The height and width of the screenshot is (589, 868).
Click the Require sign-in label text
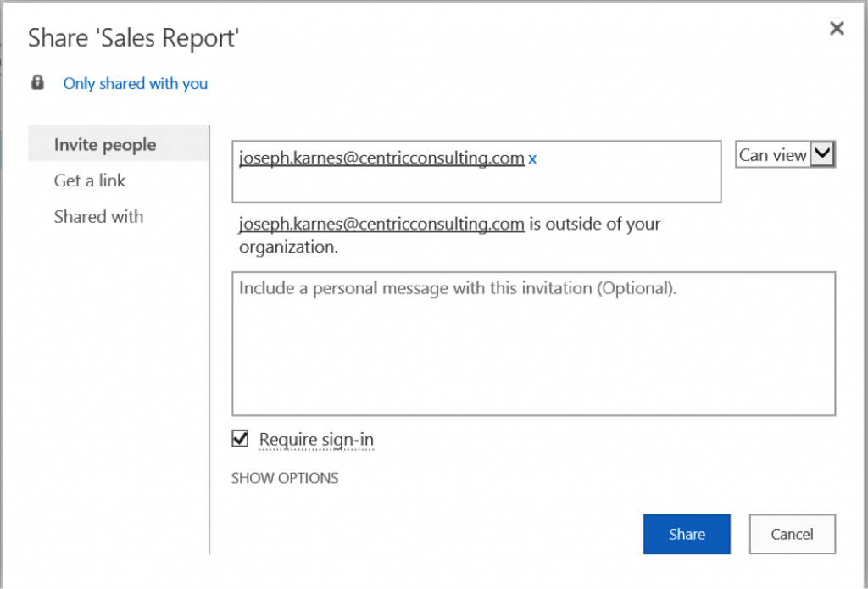[x=316, y=440]
